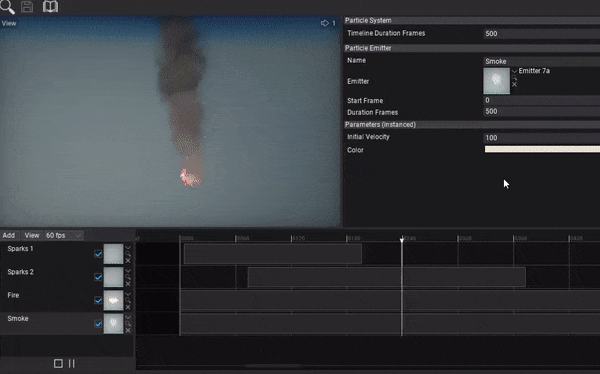Viewport: 600px width, 374px height.
Task: Open the timeline View menu
Action: pyautogui.click(x=32, y=235)
